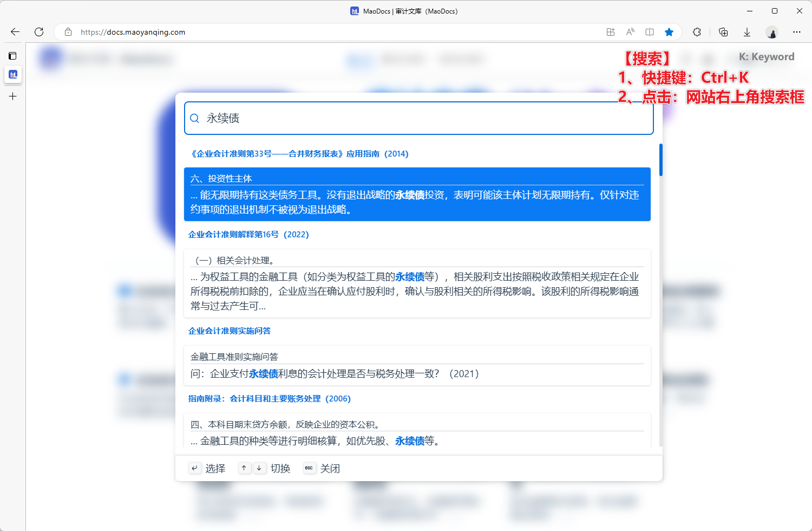
Task: Click the address bar URL
Action: 133,32
